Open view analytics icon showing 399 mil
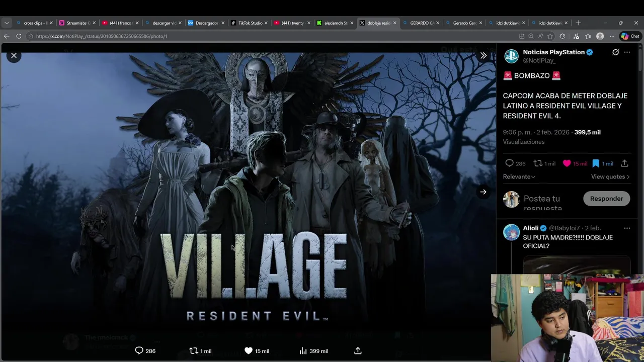644x362 pixels. point(303,351)
